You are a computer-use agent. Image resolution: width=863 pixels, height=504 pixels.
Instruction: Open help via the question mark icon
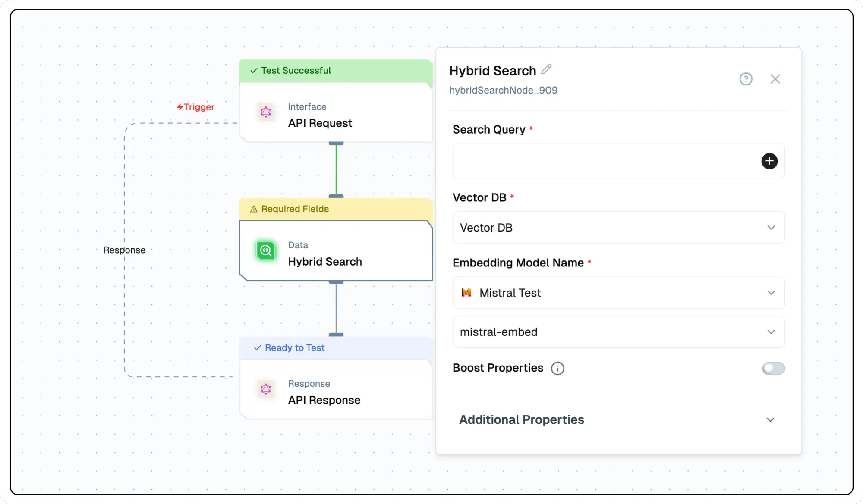pos(746,79)
